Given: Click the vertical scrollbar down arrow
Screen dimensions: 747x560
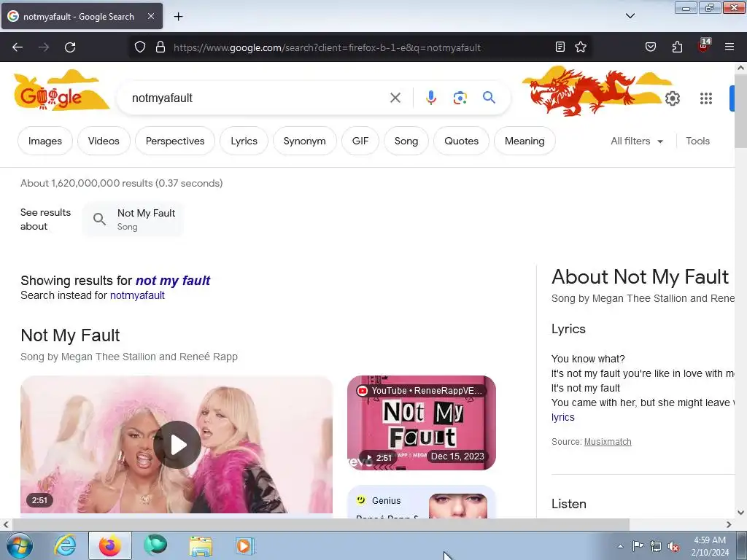Looking at the screenshot, I should coord(740,513).
